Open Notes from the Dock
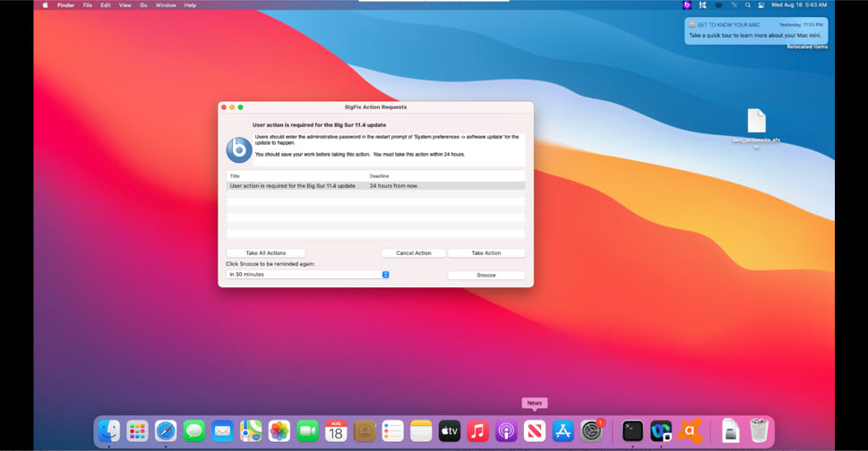Image resolution: width=868 pixels, height=451 pixels. 421,431
